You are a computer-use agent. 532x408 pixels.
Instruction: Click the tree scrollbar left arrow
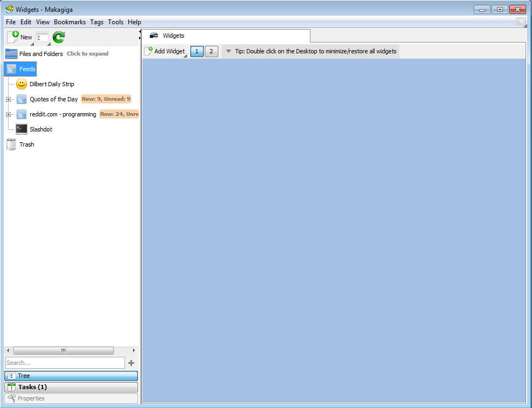pos(8,350)
